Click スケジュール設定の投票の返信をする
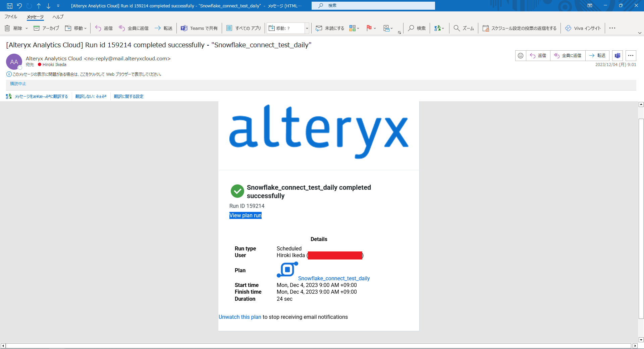This screenshot has height=349, width=644. pos(519,28)
